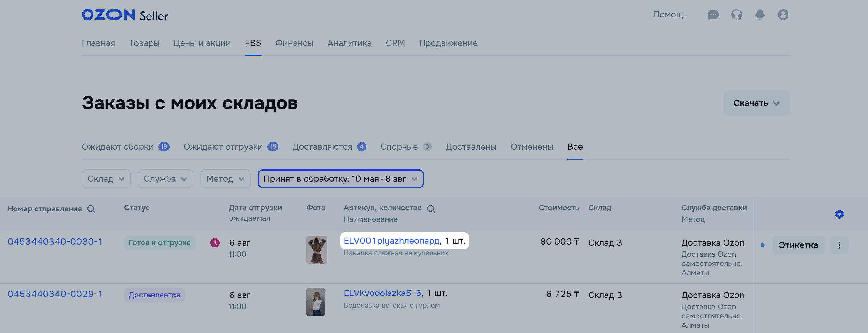This screenshot has width=868, height=333.
Task: Open article ELV001plyazhлеопард link
Action: pos(391,241)
